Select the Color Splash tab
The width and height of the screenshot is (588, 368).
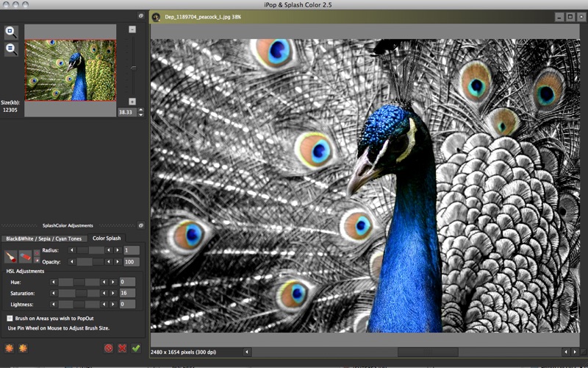107,238
